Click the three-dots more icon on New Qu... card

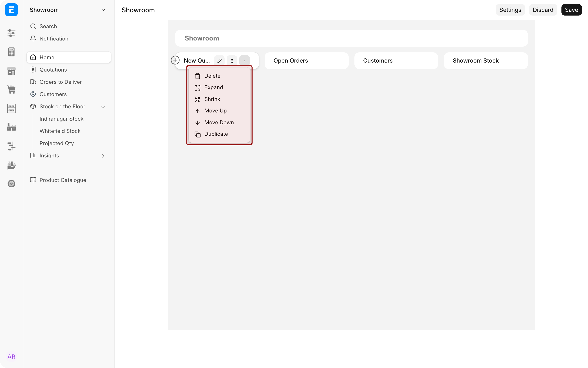point(244,61)
